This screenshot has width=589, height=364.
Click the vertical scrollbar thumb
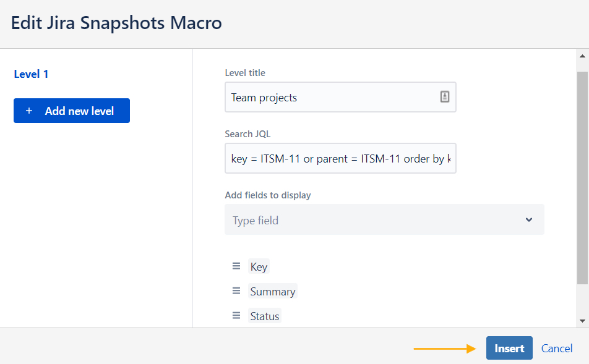(582, 178)
